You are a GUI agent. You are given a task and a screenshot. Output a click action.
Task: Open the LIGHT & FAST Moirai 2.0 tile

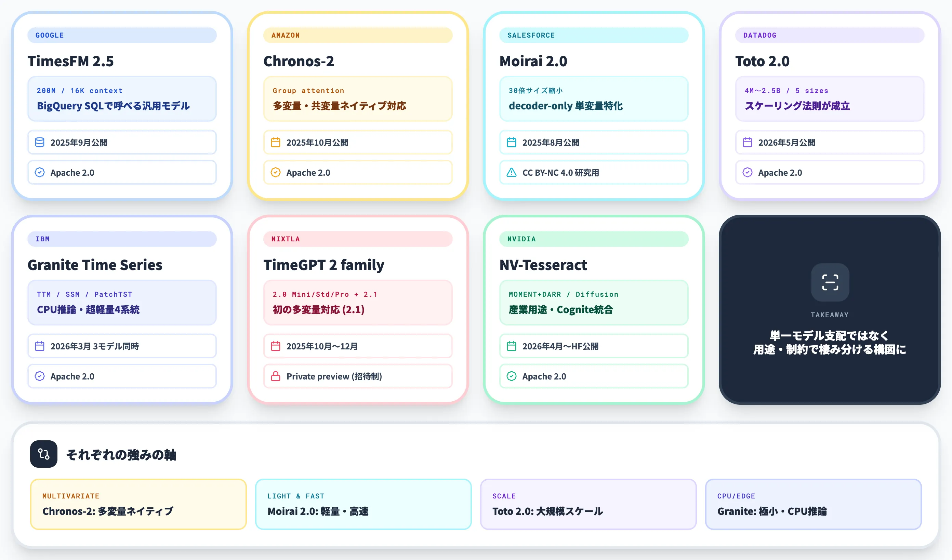(x=363, y=505)
